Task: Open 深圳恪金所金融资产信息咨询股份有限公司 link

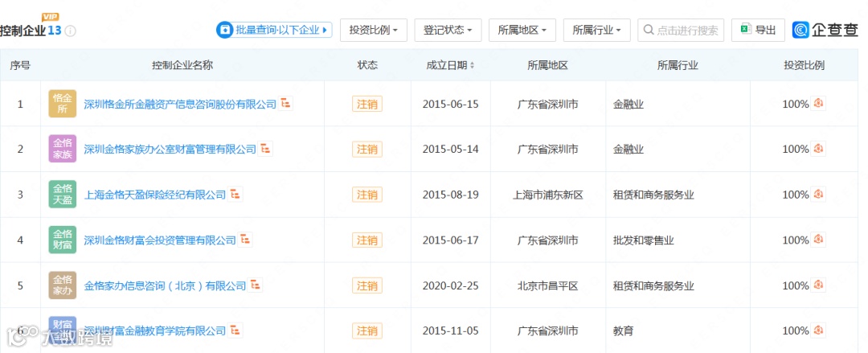Action: pos(180,105)
